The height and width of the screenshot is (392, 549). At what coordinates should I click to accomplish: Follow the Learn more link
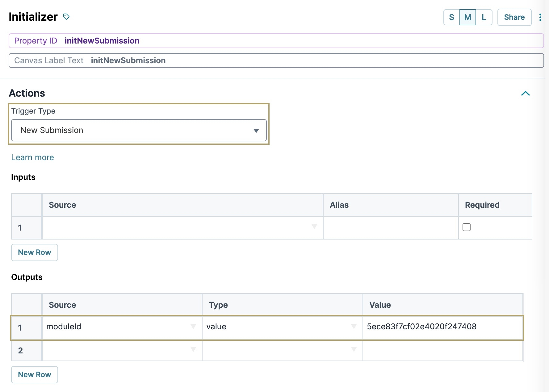32,157
